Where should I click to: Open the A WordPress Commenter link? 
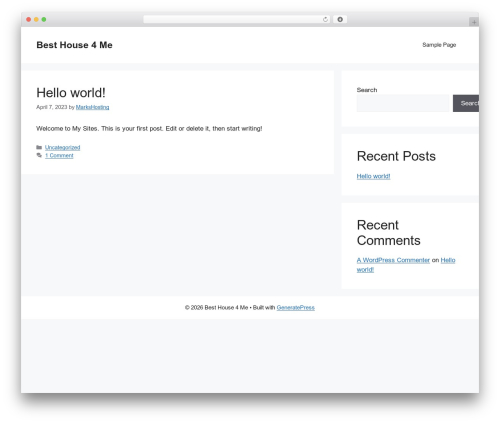pos(393,260)
